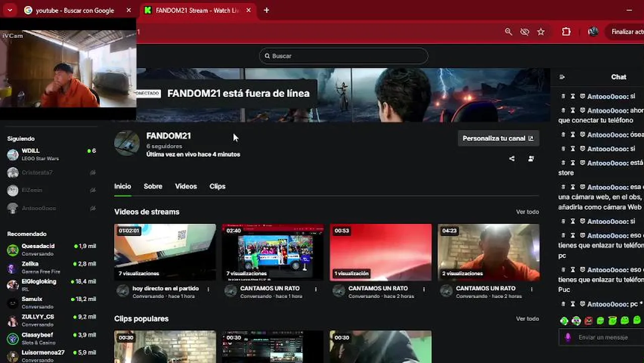Click Zelika avatar icon in sidebar

point(13,268)
